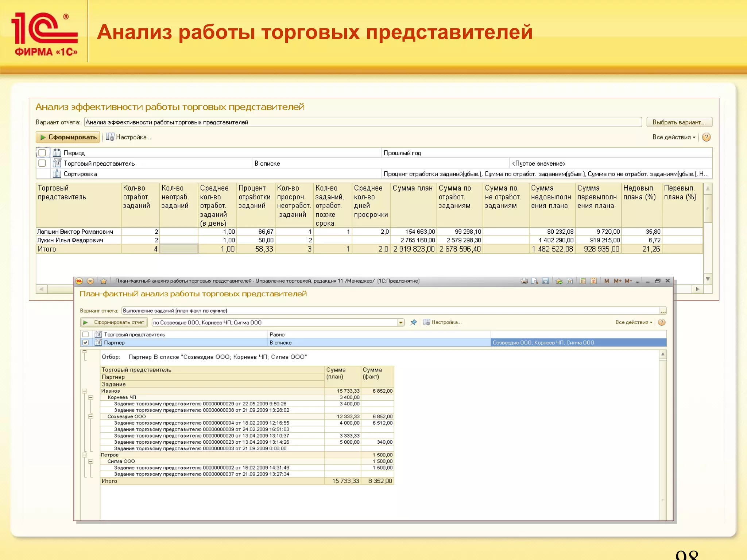This screenshot has width=747, height=560.
Task: Select the Лукин Илья Федорович row
Action: click(369, 240)
